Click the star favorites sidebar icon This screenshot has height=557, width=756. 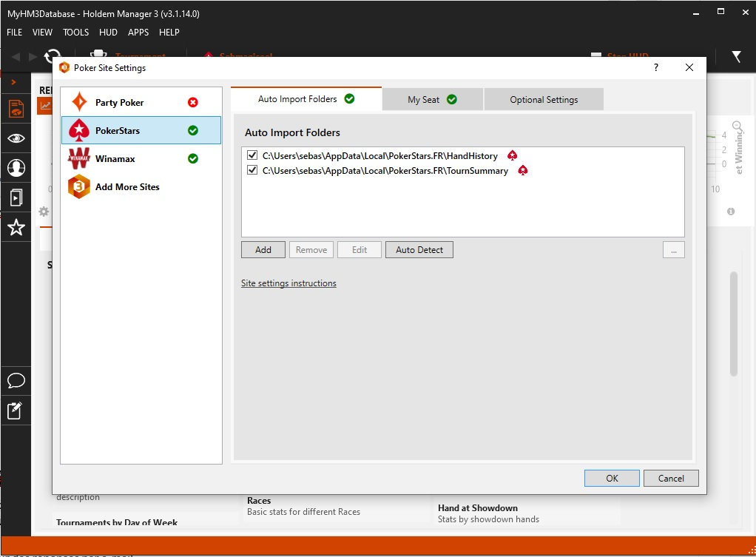(16, 227)
